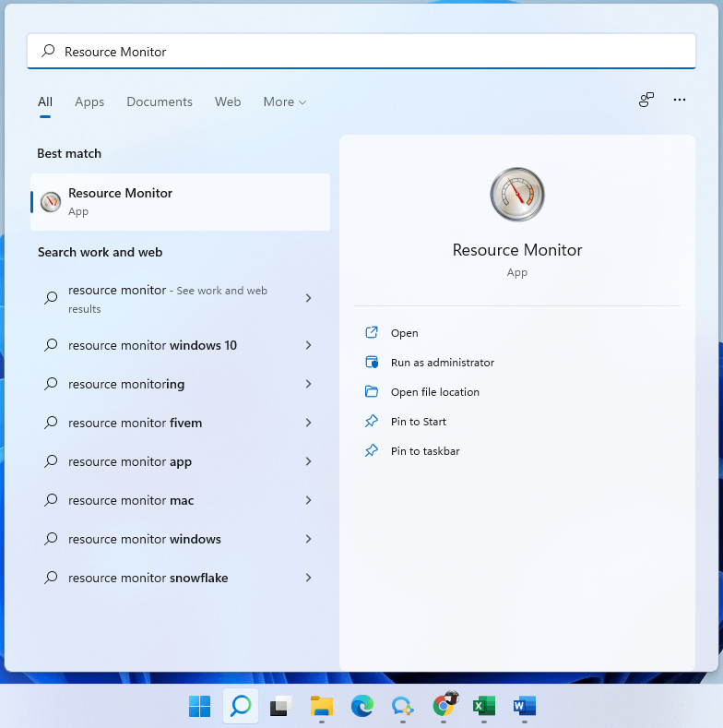Click the search icon beside 'resource monitor mac'

[51, 500]
